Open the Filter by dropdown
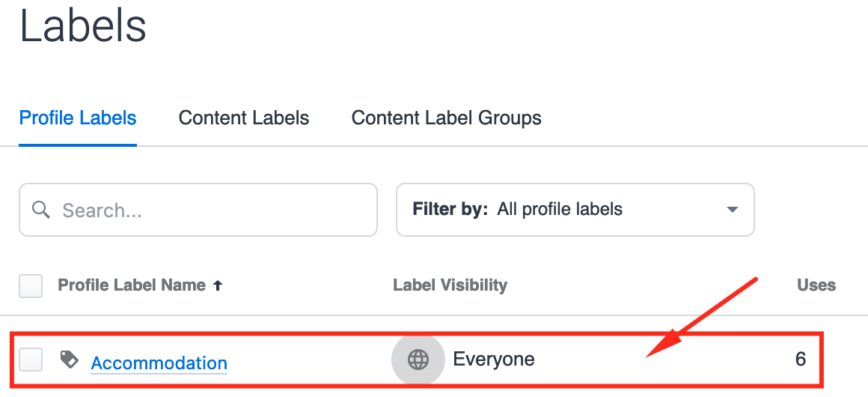868x397 pixels. pos(574,210)
